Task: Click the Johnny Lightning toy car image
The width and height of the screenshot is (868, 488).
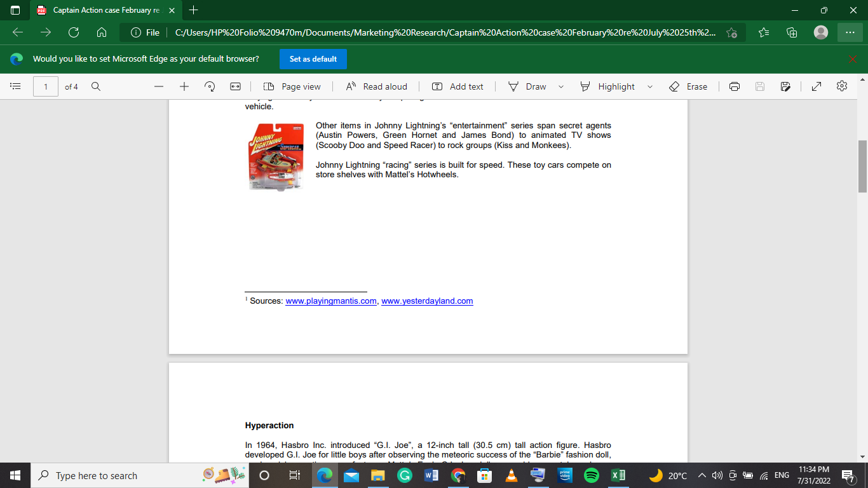Action: point(276,156)
